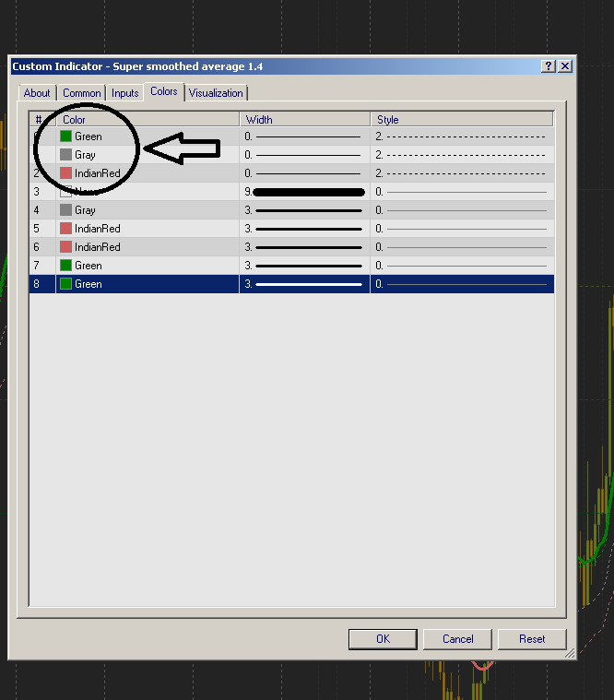Click the width line in row 2 IndianRed
The height and width of the screenshot is (700, 614).
308,173
